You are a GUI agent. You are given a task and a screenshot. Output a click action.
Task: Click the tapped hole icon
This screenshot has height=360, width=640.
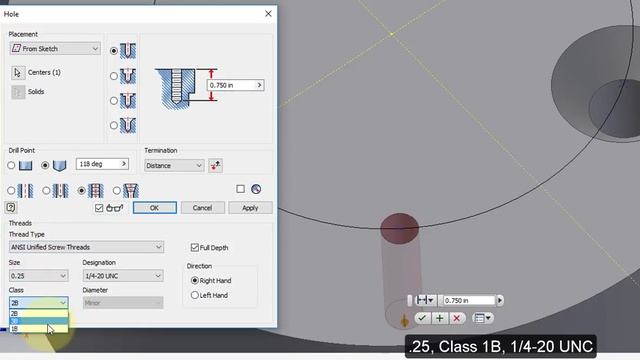point(96,191)
